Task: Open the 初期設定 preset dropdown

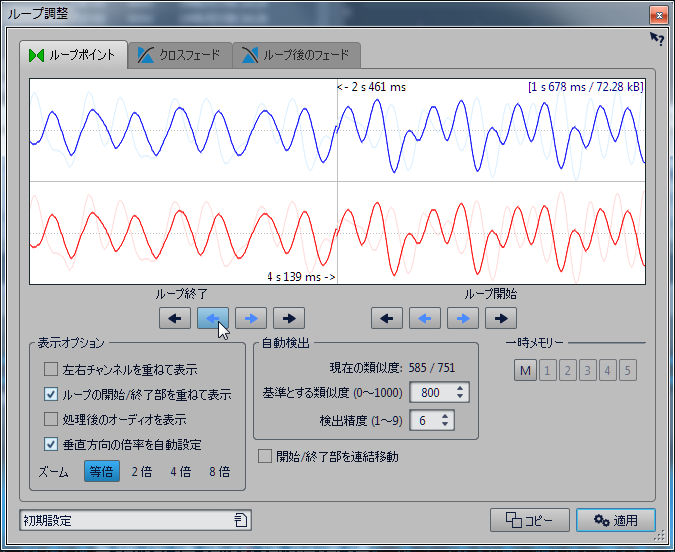Action: point(136,520)
